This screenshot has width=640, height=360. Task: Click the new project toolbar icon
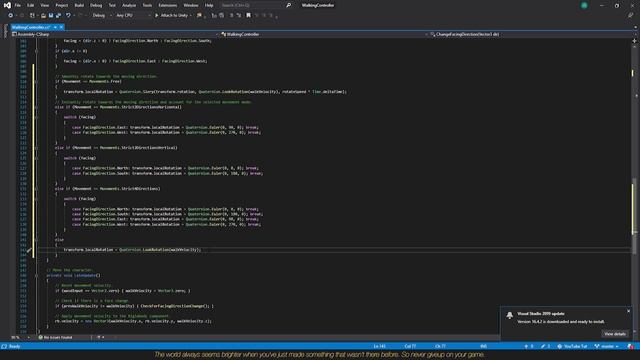(32, 16)
